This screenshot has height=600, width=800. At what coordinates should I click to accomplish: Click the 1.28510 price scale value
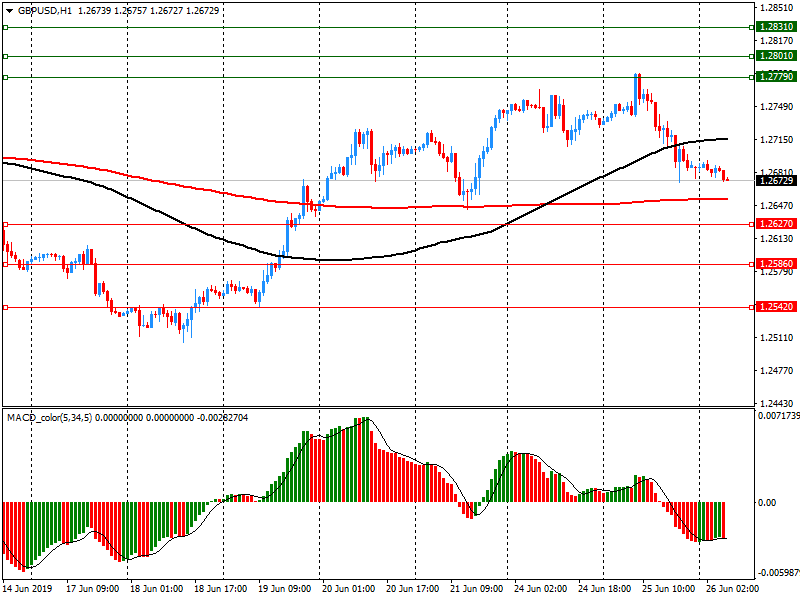[777, 8]
